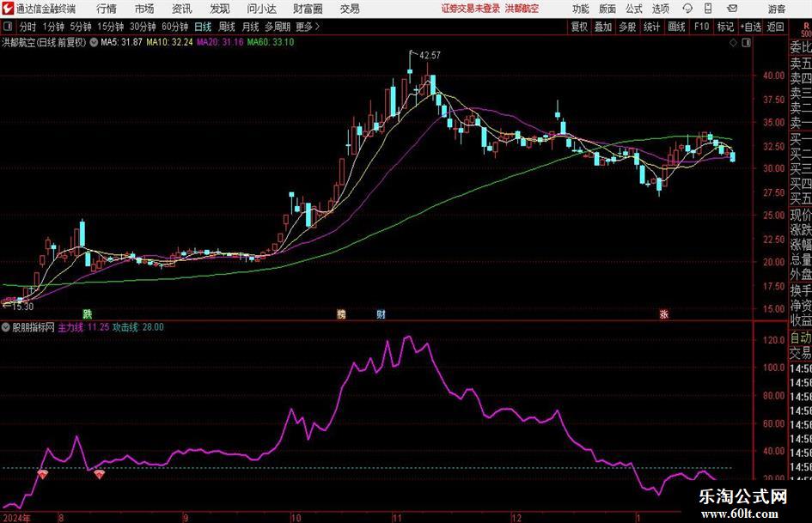Click the 通达信 red logo icon

click(7, 9)
